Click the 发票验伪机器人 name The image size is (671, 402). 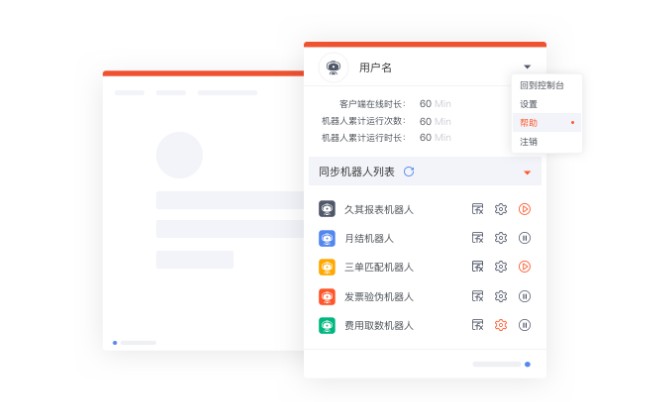click(x=379, y=297)
